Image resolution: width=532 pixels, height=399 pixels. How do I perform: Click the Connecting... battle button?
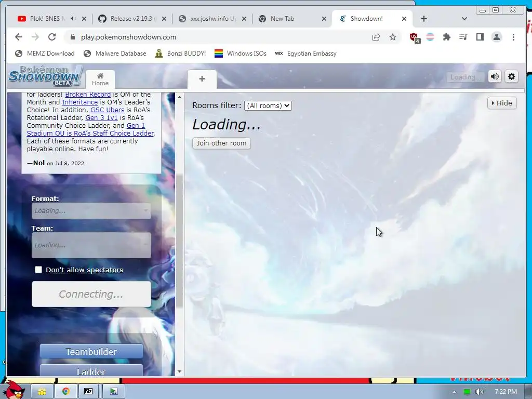click(x=91, y=294)
